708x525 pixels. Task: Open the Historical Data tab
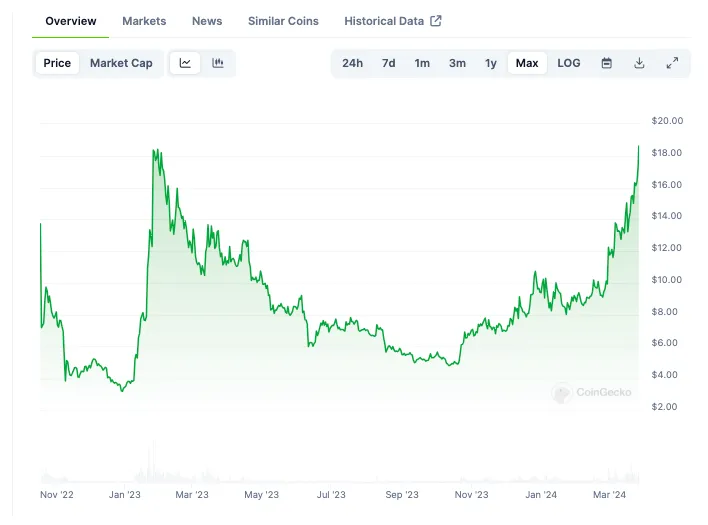[x=384, y=21]
